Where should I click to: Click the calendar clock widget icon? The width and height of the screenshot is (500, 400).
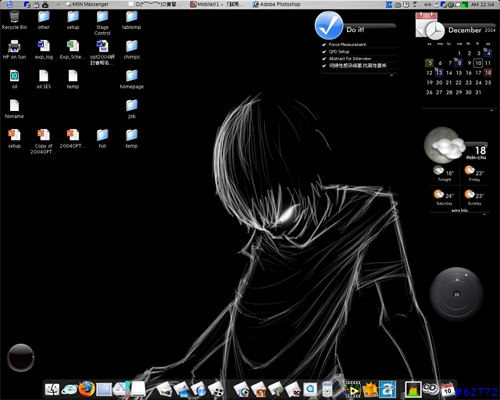430,26
